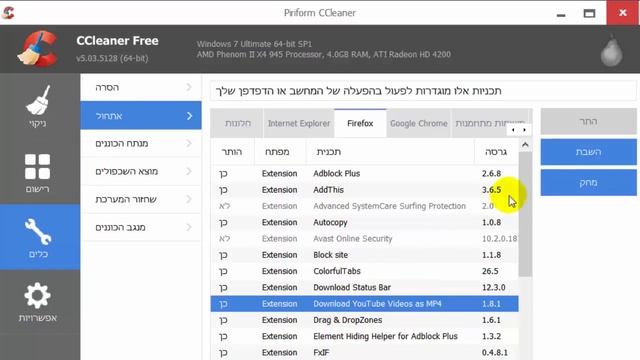Select the Download Status Bar row
The width and height of the screenshot is (640, 360).
pos(364,287)
